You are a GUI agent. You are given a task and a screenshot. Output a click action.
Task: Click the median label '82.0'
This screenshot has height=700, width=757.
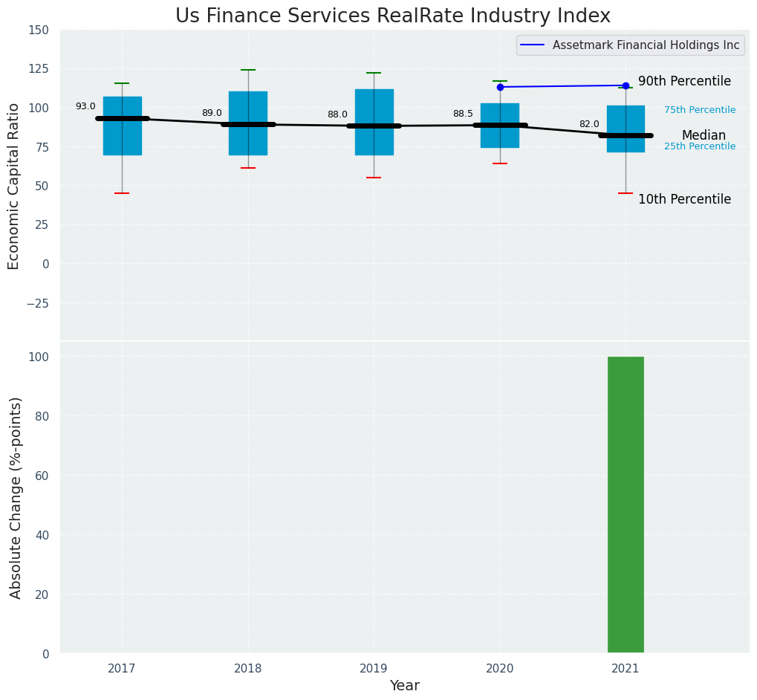coord(589,124)
